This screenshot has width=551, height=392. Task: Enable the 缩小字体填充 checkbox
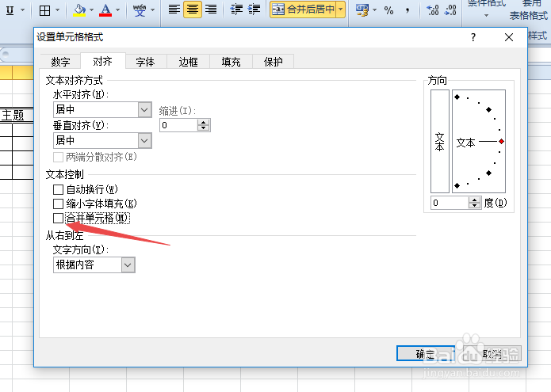pos(59,204)
